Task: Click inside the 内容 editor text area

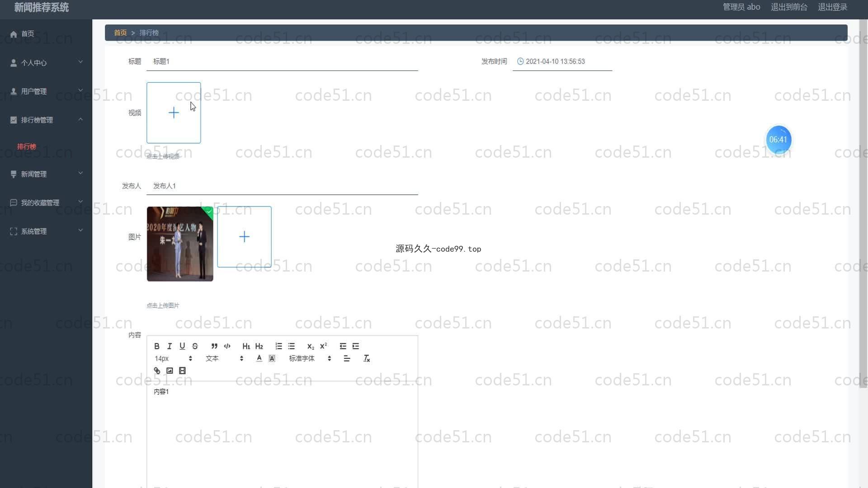Action: [x=282, y=434]
